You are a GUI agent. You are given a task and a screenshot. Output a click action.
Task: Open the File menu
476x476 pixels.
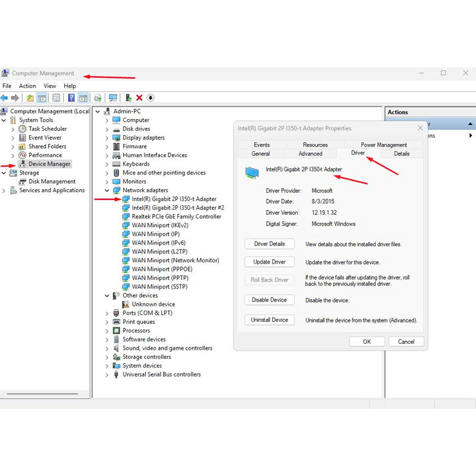[x=7, y=86]
